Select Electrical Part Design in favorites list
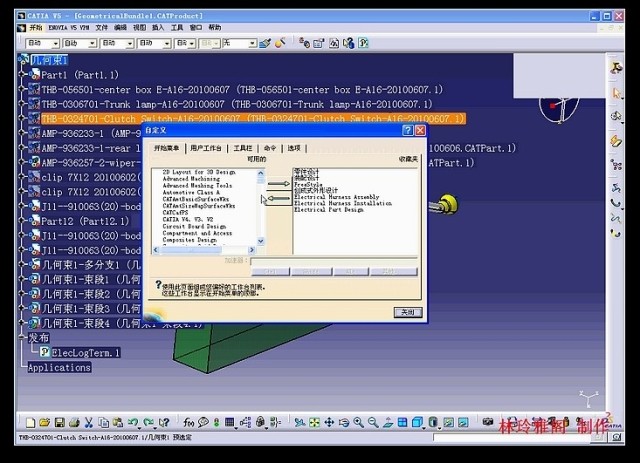 (x=329, y=209)
